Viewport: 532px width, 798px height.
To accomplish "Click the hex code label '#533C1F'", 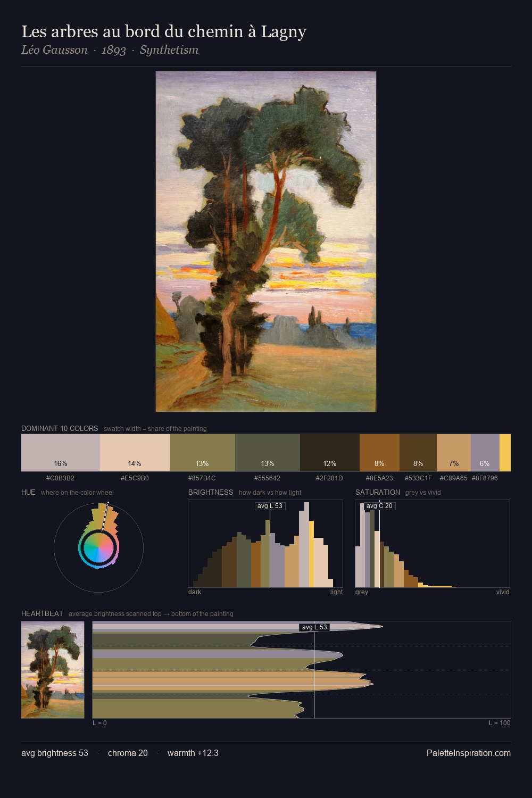I will click(418, 478).
